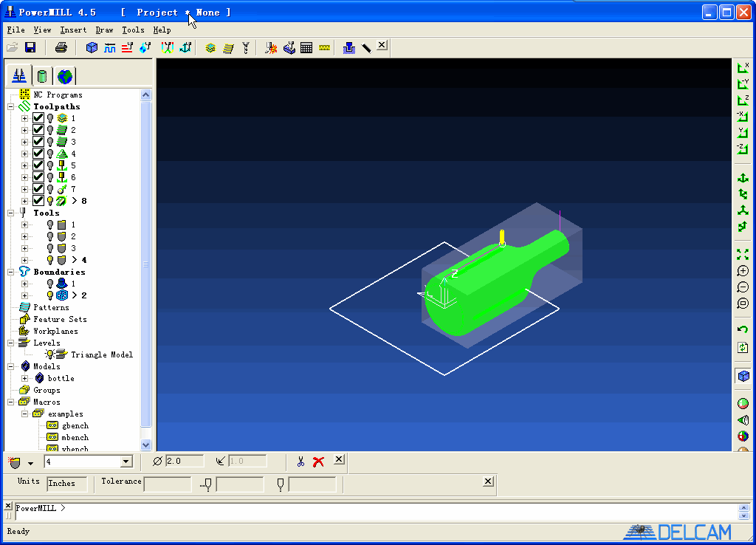Switch to the green cylinder tab

tap(42, 76)
